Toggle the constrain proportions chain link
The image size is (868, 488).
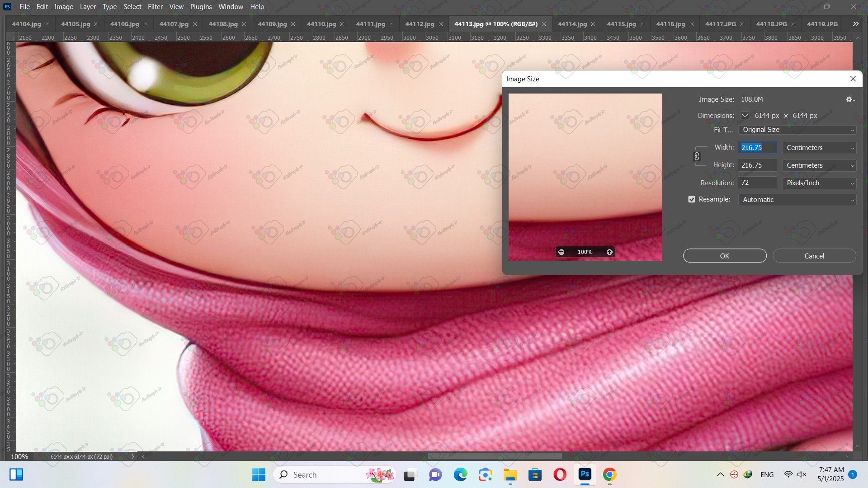(x=697, y=156)
